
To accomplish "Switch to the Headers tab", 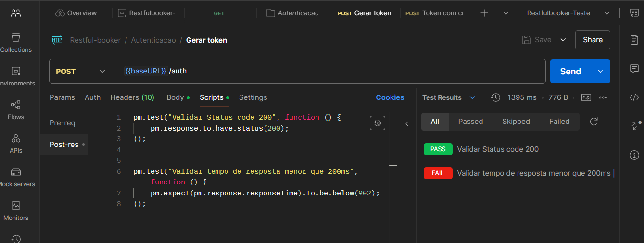I will click(x=132, y=97).
